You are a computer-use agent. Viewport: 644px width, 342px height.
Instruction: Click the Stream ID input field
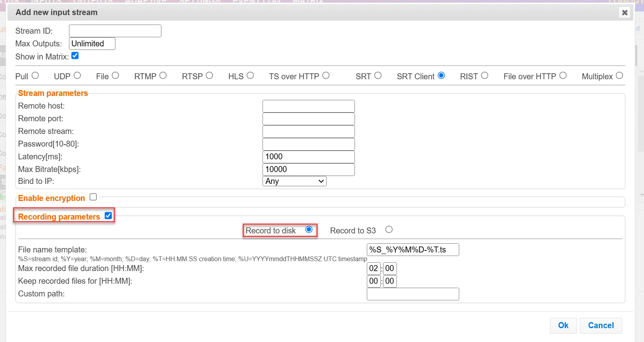coord(115,31)
